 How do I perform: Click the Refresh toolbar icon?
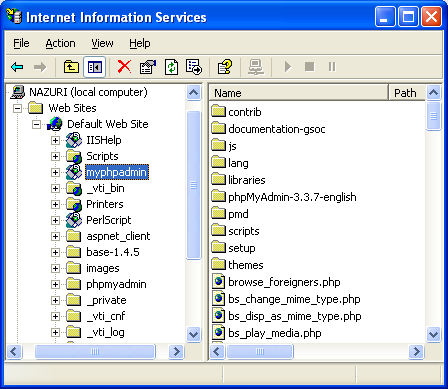(171, 67)
